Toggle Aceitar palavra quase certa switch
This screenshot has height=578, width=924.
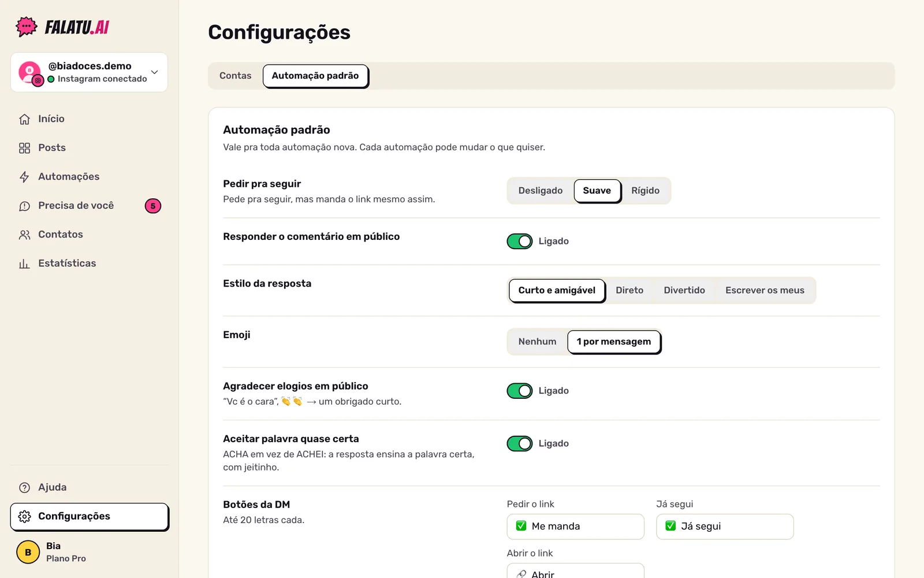point(520,444)
